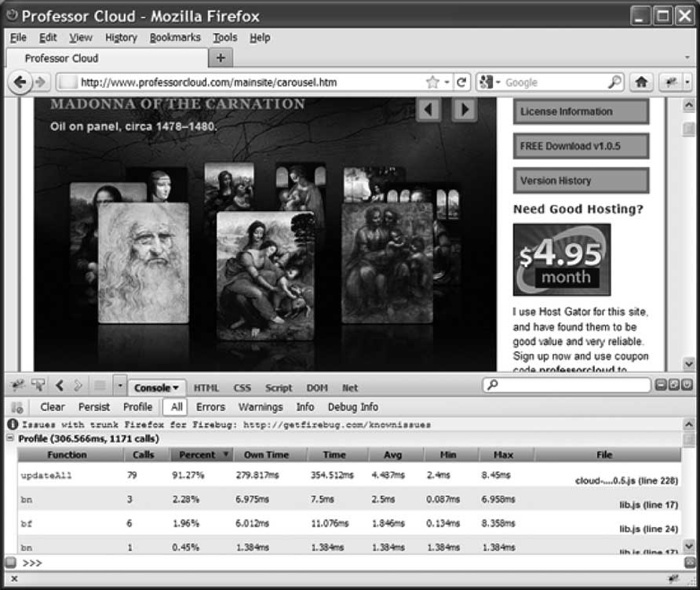Viewport: 700px width, 590px height.
Task: Focus the Google search box
Action: pos(553,82)
